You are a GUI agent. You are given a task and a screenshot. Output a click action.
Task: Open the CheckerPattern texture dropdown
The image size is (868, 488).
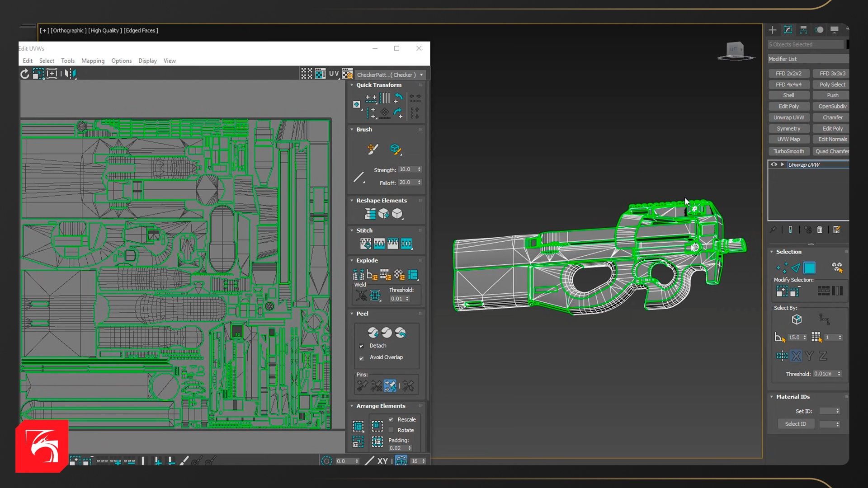[421, 75]
